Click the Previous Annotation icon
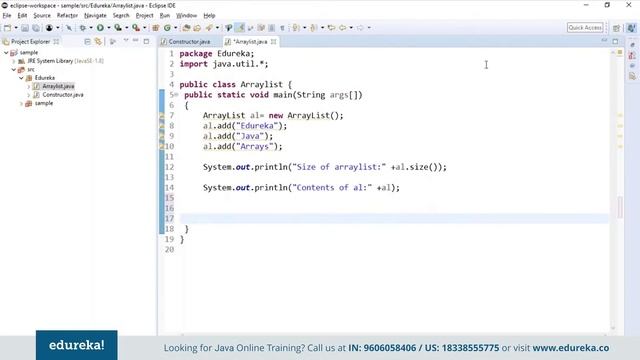This screenshot has height=360, width=640. click(314, 28)
